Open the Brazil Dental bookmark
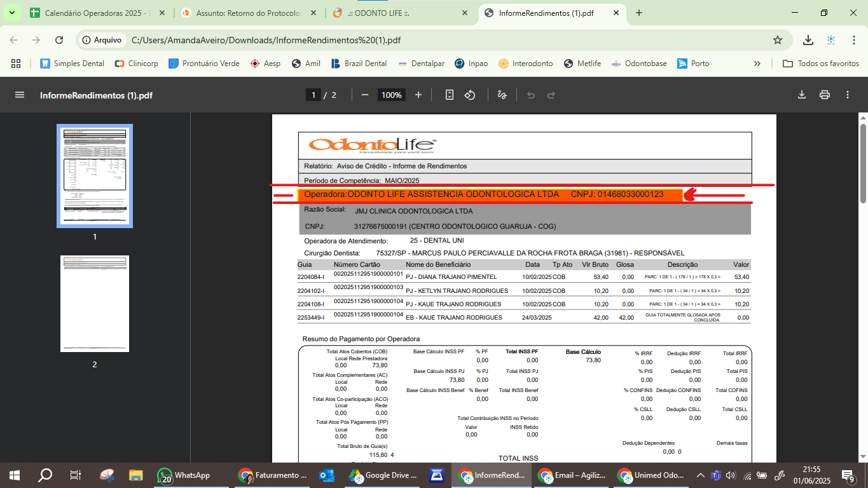 tap(359, 64)
